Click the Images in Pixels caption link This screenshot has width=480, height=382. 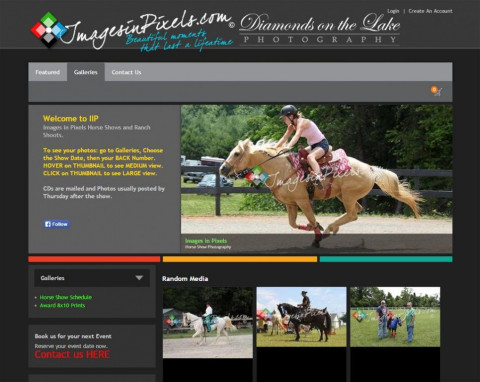click(x=206, y=241)
